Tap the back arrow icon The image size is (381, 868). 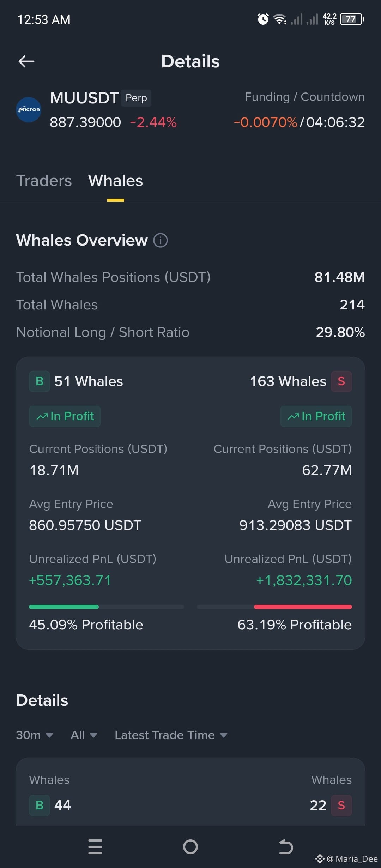(x=26, y=61)
